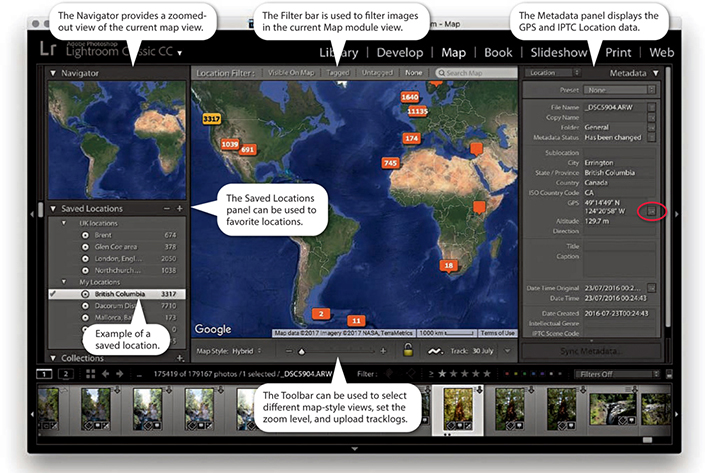Collapse the Saved Locations panel triangle
The image size is (705, 473).
point(53,209)
